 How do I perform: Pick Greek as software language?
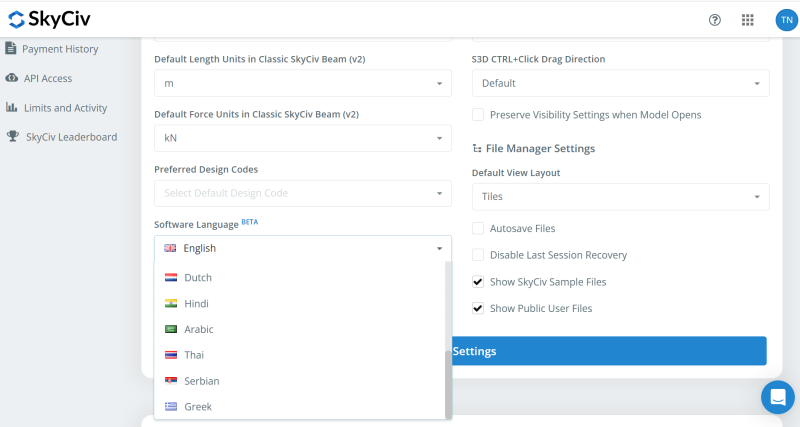299,407
